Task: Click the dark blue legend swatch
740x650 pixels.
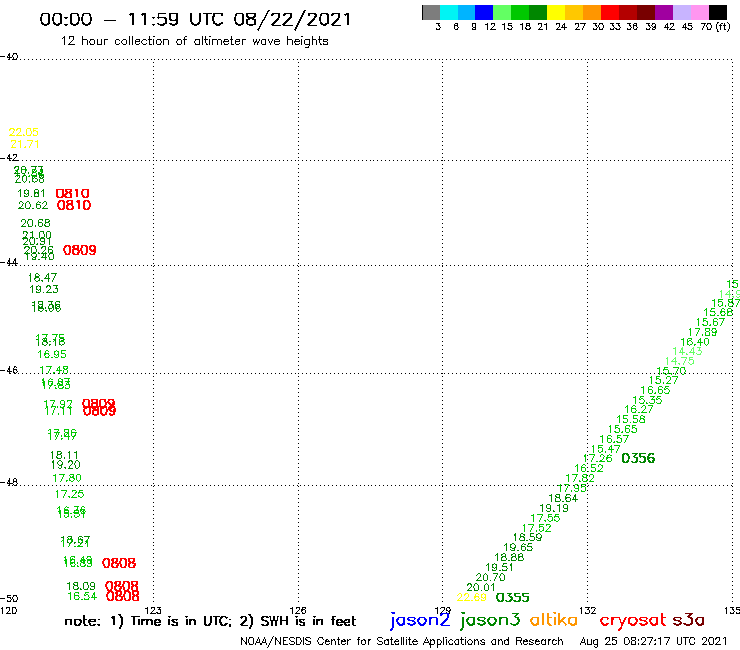Action: pos(484,12)
